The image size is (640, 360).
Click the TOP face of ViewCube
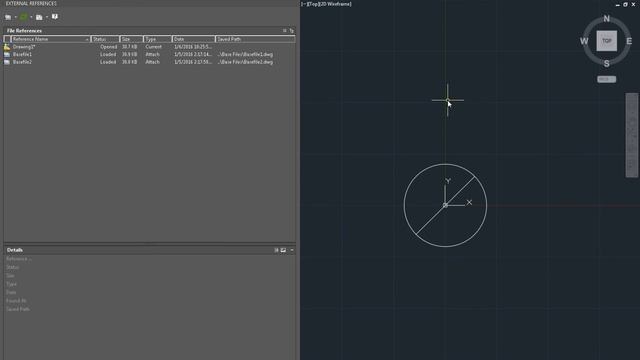pos(607,41)
